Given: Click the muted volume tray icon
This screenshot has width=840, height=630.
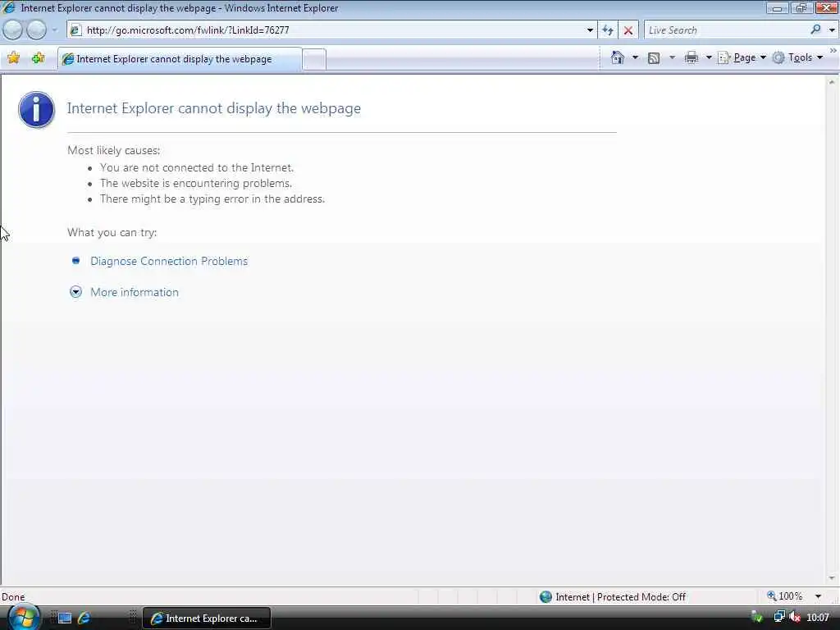Looking at the screenshot, I should [795, 617].
